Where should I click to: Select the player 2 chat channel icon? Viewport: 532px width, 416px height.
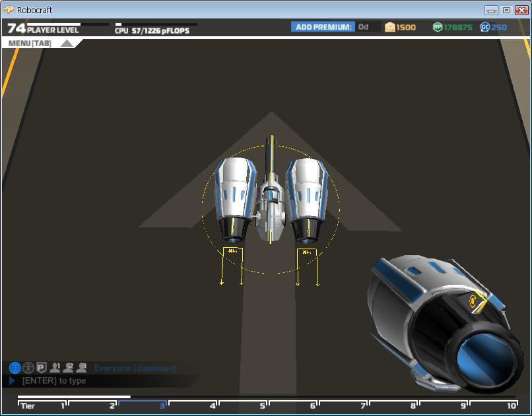click(x=68, y=368)
